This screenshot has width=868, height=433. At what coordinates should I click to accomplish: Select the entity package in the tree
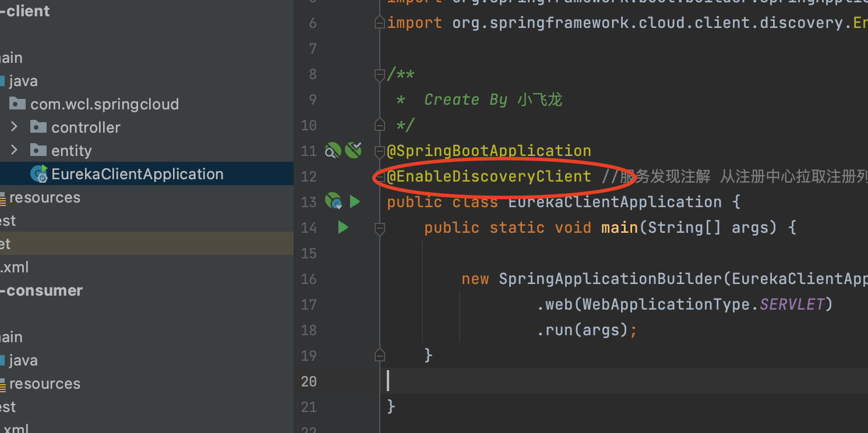pos(72,151)
